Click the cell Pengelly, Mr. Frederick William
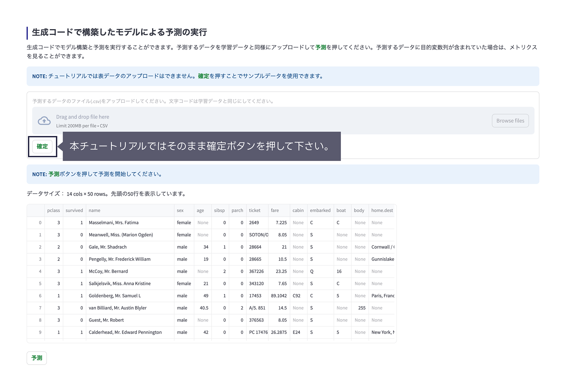566x392 pixels. click(130, 259)
